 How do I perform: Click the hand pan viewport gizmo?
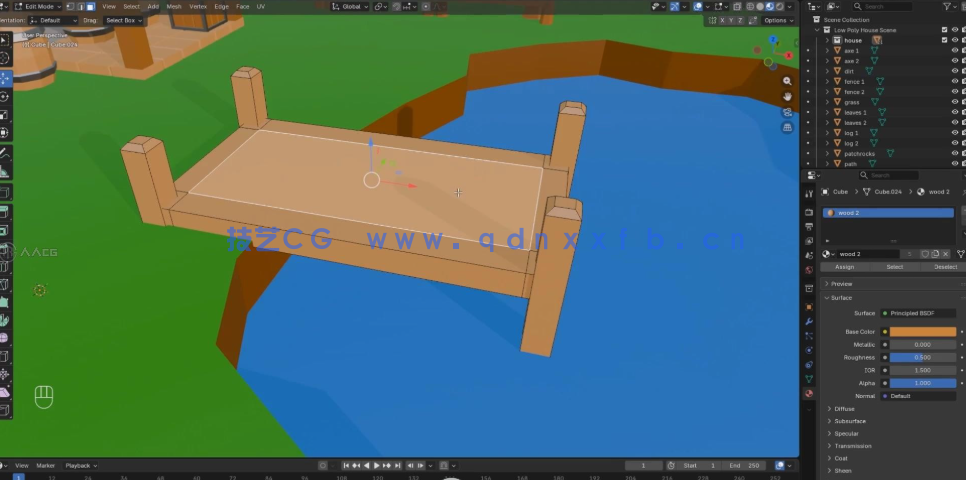(788, 96)
